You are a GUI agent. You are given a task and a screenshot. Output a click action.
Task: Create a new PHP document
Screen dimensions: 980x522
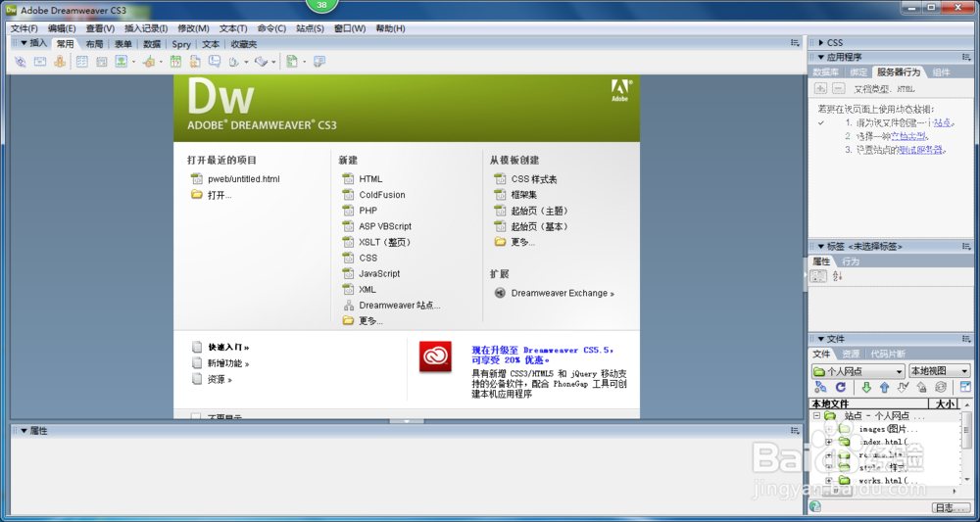pyautogui.click(x=368, y=211)
